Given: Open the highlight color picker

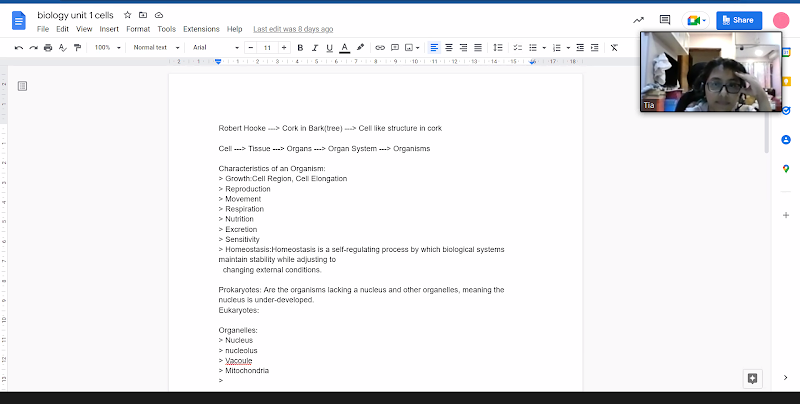Looking at the screenshot, I should [x=360, y=47].
